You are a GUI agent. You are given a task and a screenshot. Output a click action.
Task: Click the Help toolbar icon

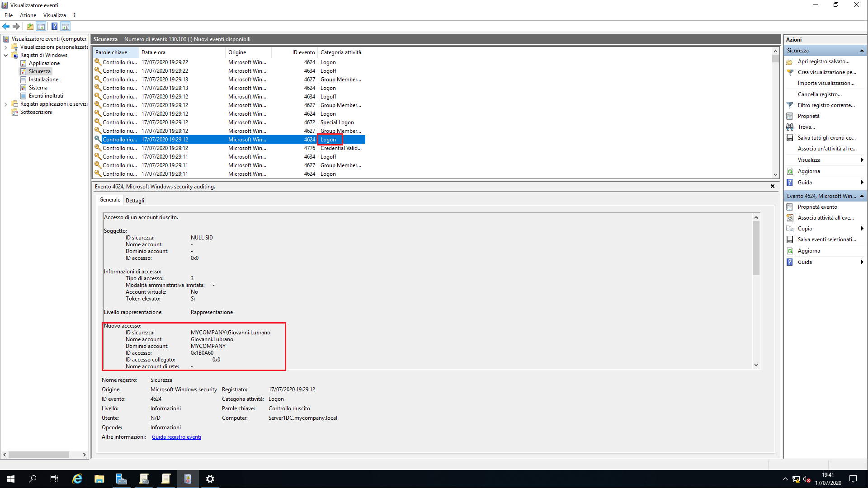54,26
